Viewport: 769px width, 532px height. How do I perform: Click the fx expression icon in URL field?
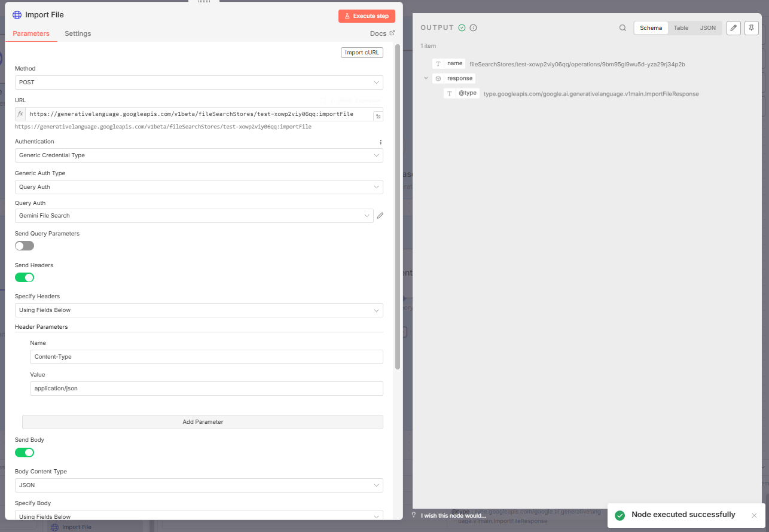[20, 114]
